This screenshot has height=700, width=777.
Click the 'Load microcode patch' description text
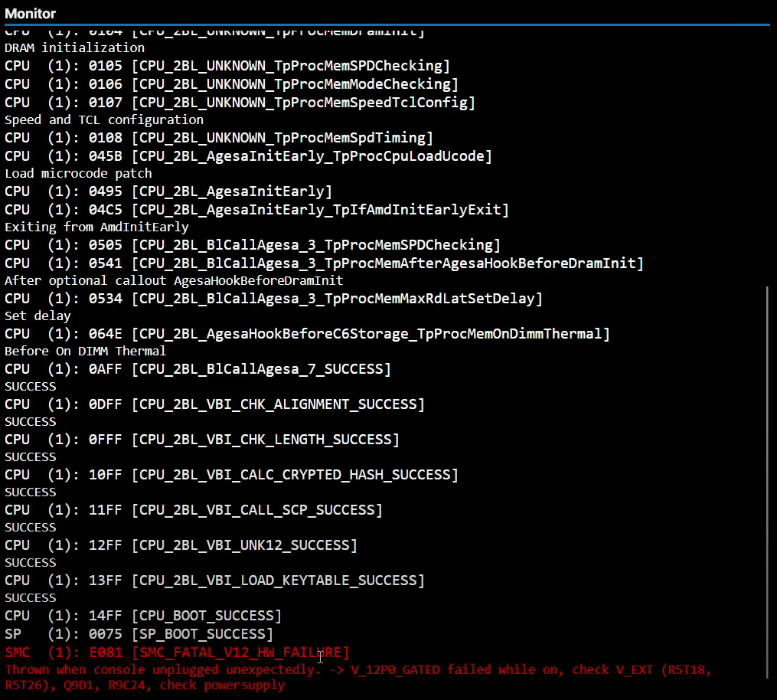point(78,174)
